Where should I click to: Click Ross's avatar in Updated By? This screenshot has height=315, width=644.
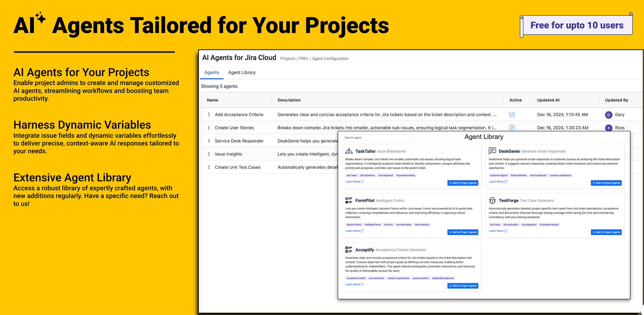click(609, 128)
